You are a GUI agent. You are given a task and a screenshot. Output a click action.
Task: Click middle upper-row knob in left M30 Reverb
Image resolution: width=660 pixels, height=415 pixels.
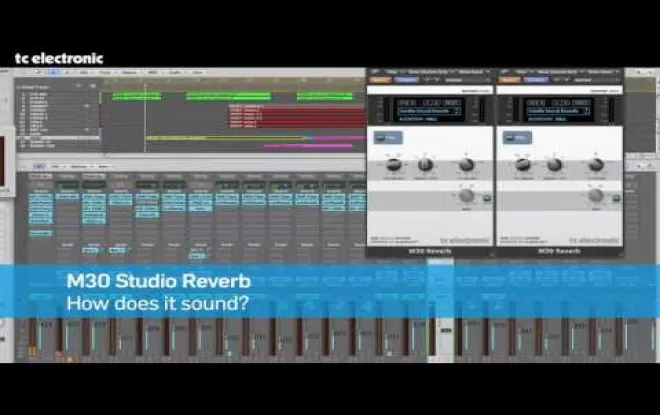[x=425, y=165]
